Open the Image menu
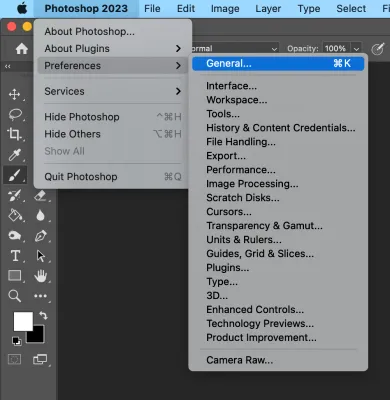The image size is (390, 400). [x=225, y=8]
